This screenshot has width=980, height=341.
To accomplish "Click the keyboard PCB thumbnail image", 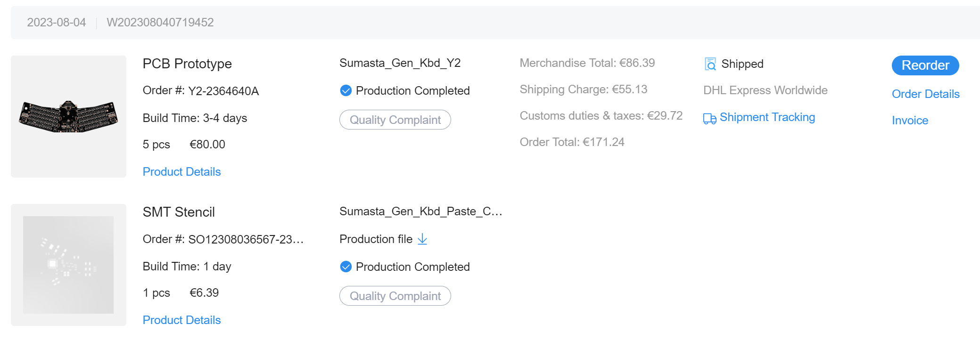I will pyautogui.click(x=68, y=116).
